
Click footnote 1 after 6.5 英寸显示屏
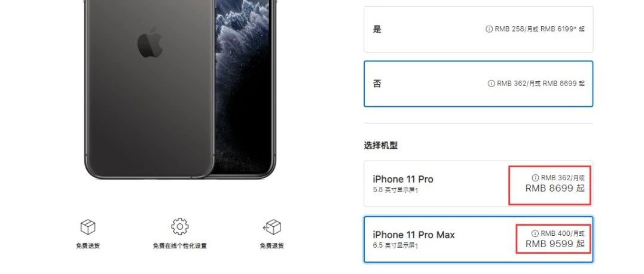click(x=416, y=246)
